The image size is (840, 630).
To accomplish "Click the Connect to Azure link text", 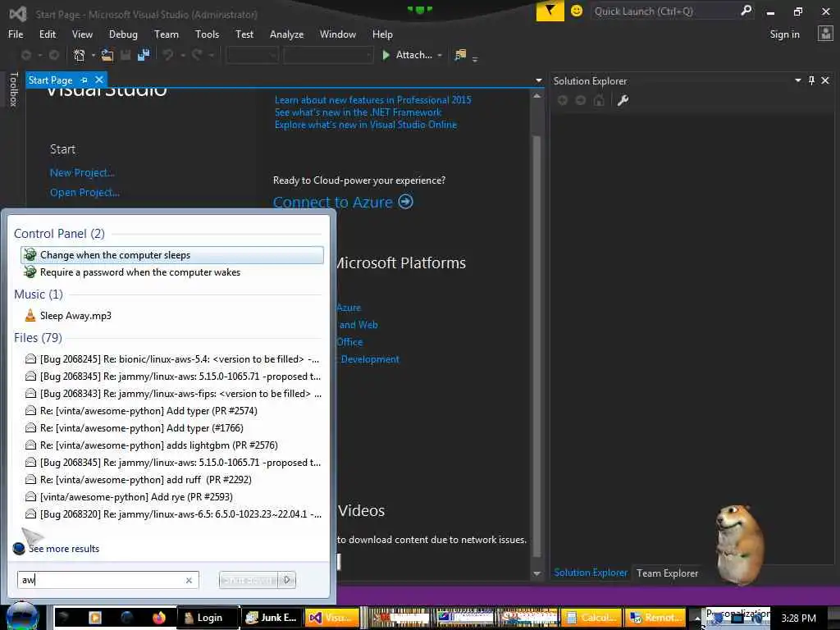I will pyautogui.click(x=333, y=202).
